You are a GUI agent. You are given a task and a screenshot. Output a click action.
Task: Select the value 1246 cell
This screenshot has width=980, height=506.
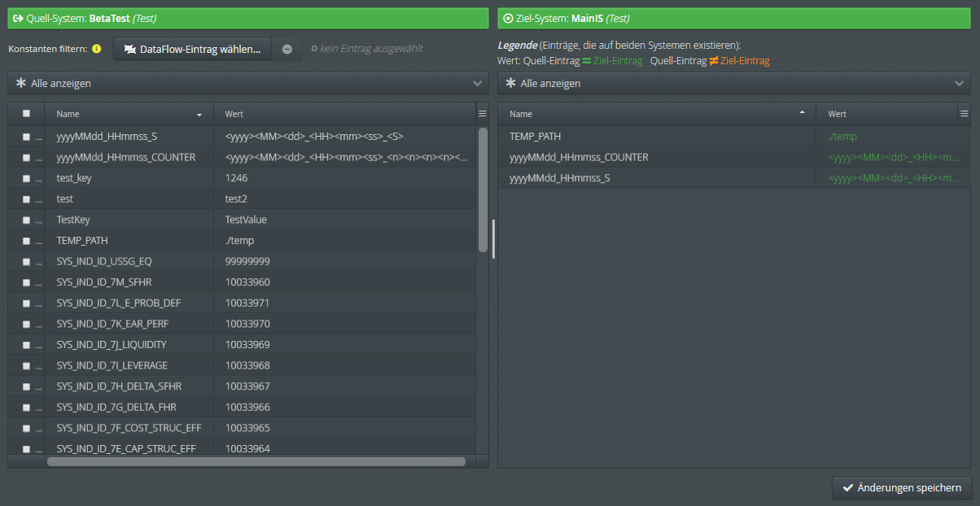click(344, 178)
